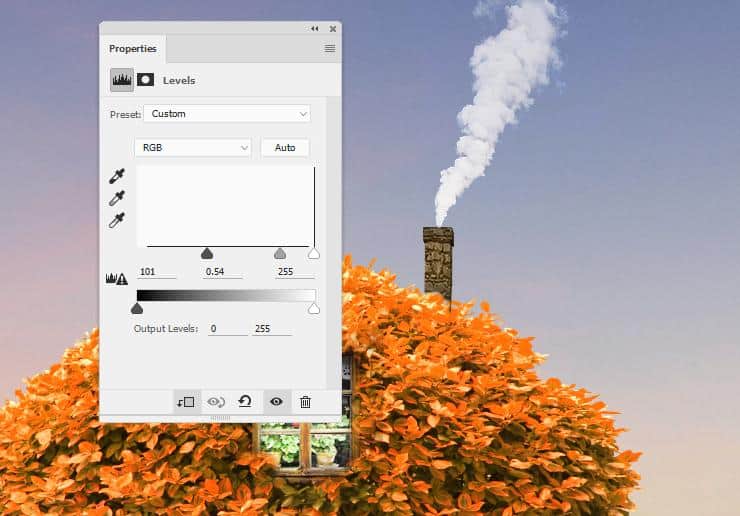The height and width of the screenshot is (516, 740).
Task: Toggle layer visibility eye icon
Action: [276, 401]
